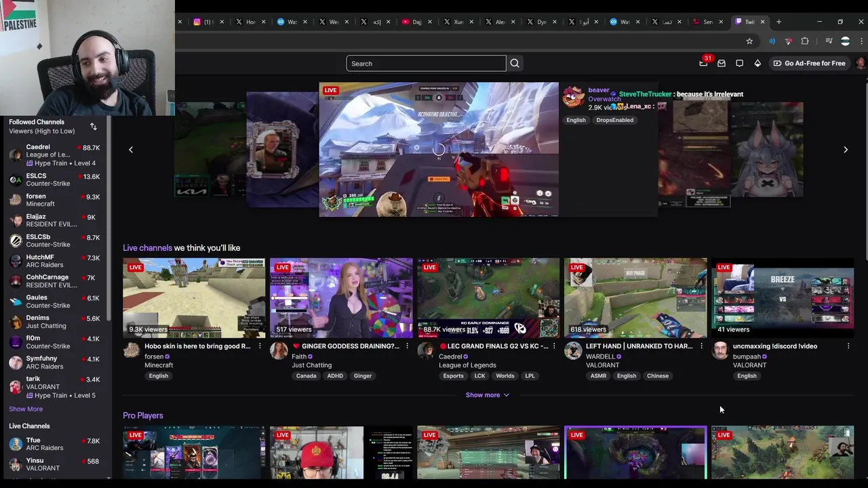Click the LPL tag on Caedrel card
The height and width of the screenshot is (488, 868).
pos(530,375)
